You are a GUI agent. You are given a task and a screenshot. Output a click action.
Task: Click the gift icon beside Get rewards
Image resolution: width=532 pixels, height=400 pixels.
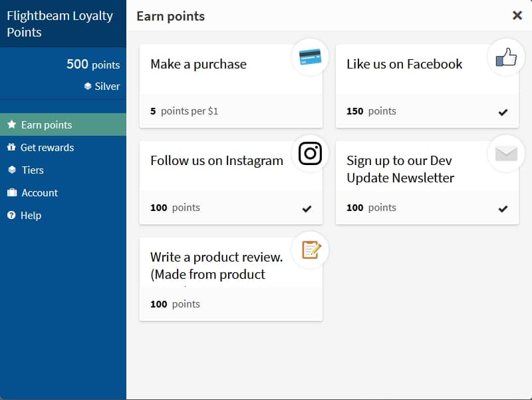point(11,147)
